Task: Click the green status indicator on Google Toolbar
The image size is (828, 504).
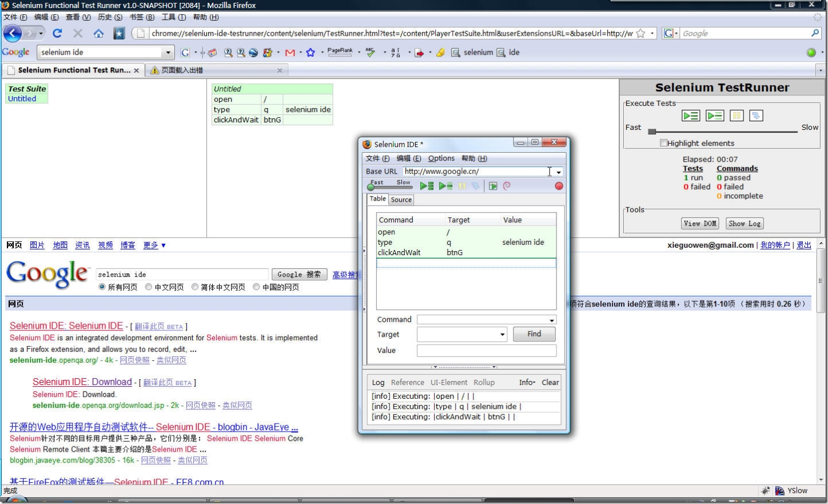Action: click(x=811, y=52)
